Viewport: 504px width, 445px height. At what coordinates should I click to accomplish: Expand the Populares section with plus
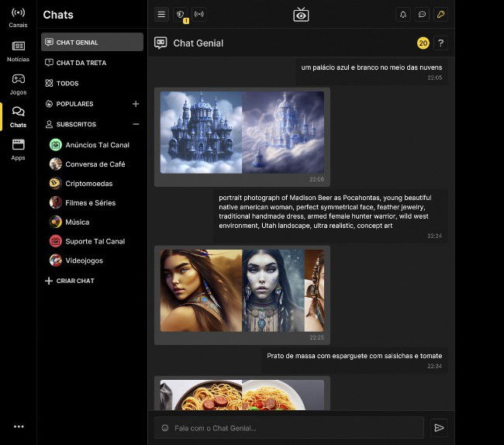pos(136,104)
